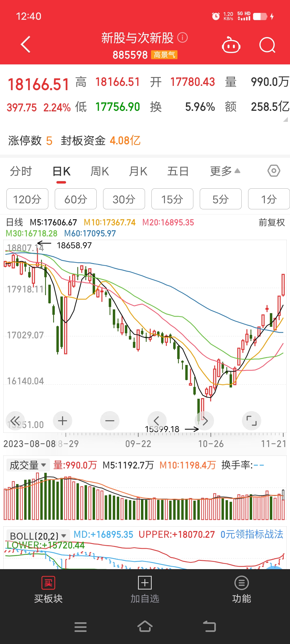Image resolution: width=290 pixels, height=644 pixels.
Task: Zoom out the chart with minus button
Action: 110,421
